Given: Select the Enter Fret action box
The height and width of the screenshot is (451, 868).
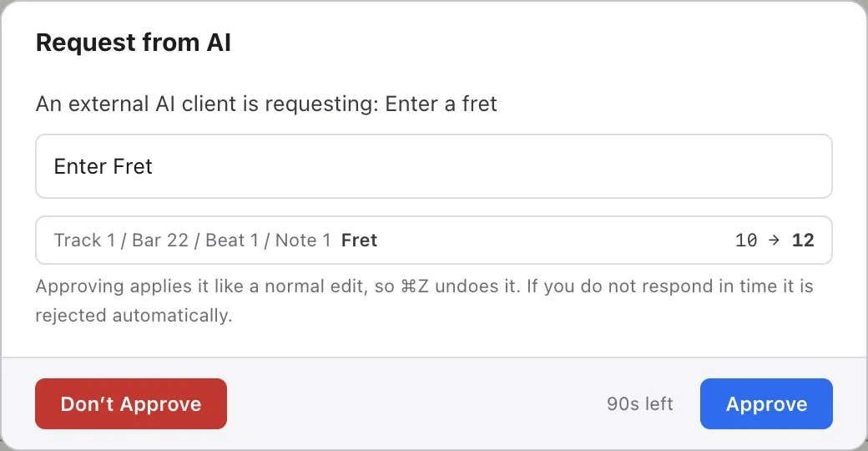Looking at the screenshot, I should 434,166.
